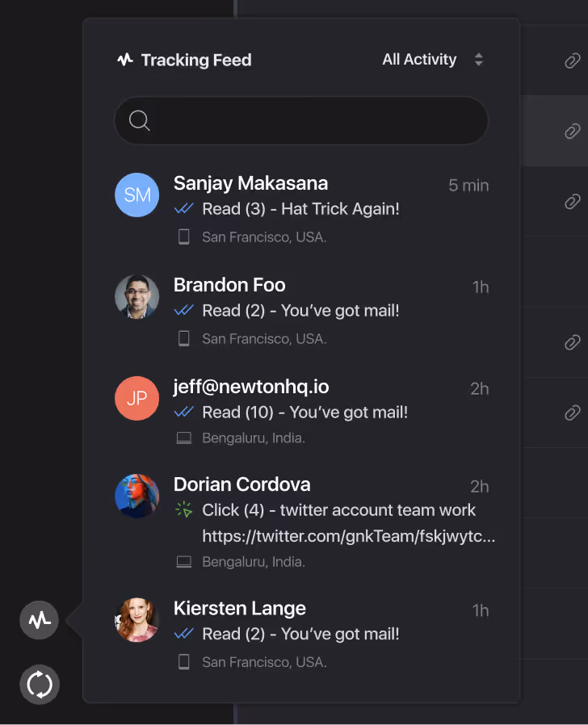This screenshot has width=588, height=725.
Task: Click the blue SM avatar circle
Action: click(x=137, y=195)
